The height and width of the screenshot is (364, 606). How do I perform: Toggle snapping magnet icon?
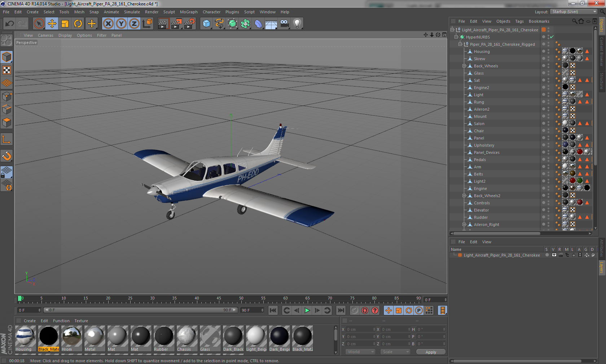(x=6, y=156)
